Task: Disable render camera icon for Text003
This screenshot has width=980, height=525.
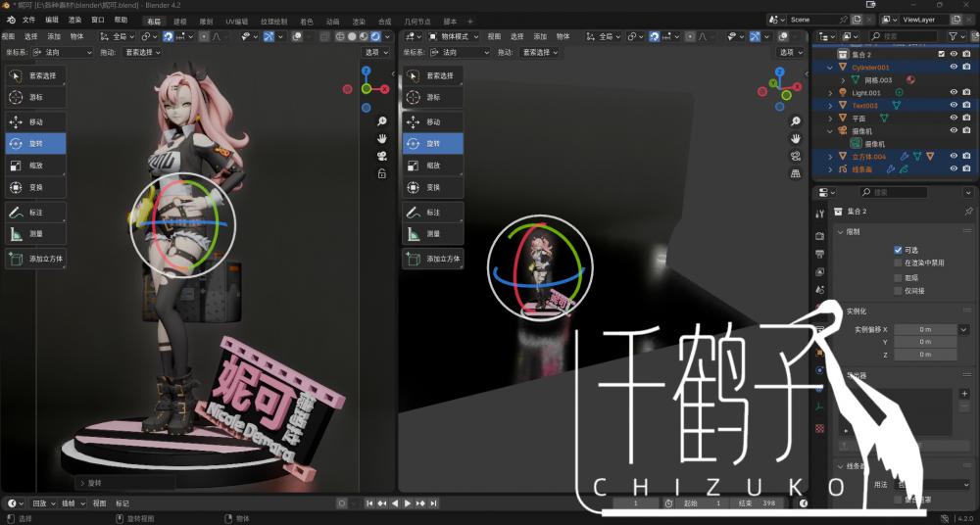Action: (967, 105)
